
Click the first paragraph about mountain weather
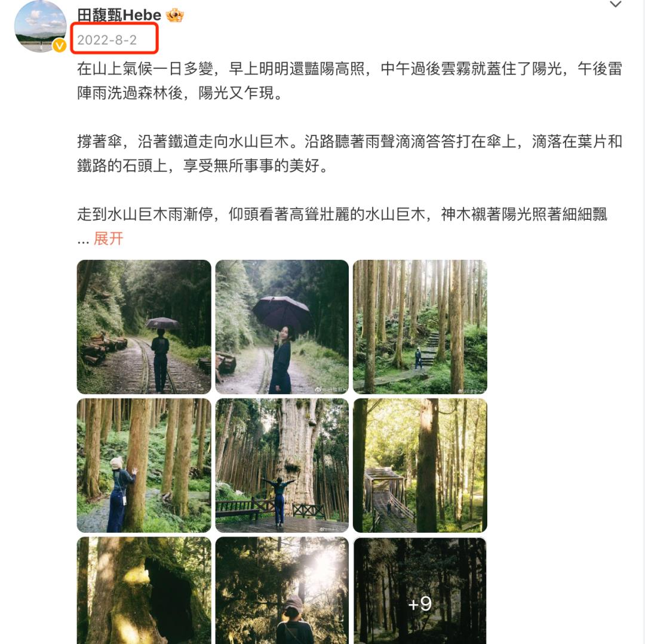[349, 81]
